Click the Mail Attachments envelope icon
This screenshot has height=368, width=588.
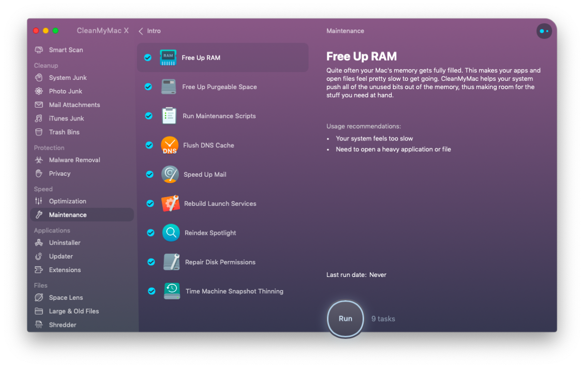(39, 105)
